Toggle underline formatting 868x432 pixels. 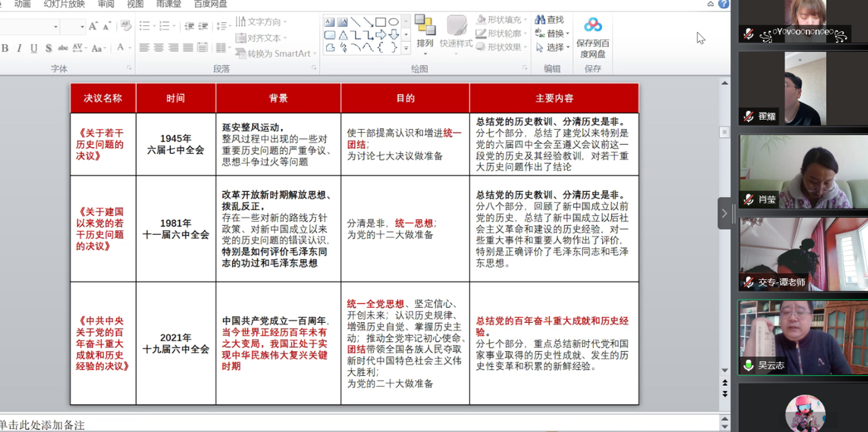(34, 48)
